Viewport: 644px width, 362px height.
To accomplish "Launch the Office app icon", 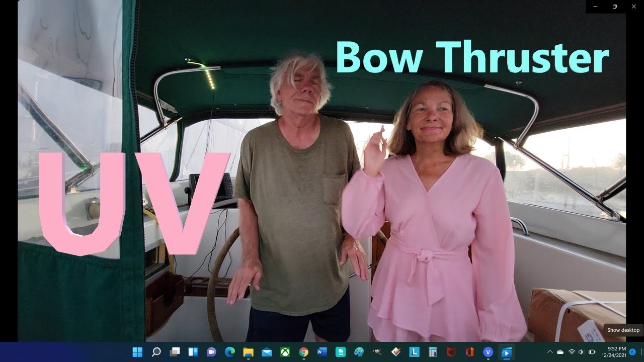I will 469,352.
